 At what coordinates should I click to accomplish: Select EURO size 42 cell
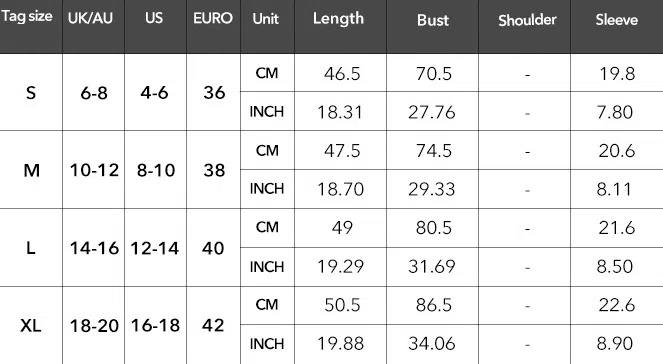(x=213, y=326)
